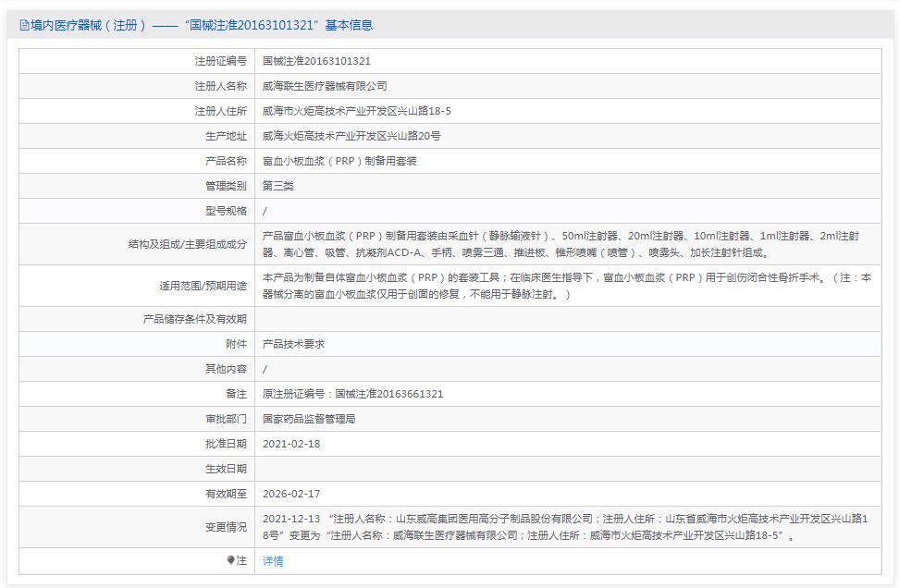899x588 pixels.
Task: Click the 其他内容 row label
Action: point(226,369)
